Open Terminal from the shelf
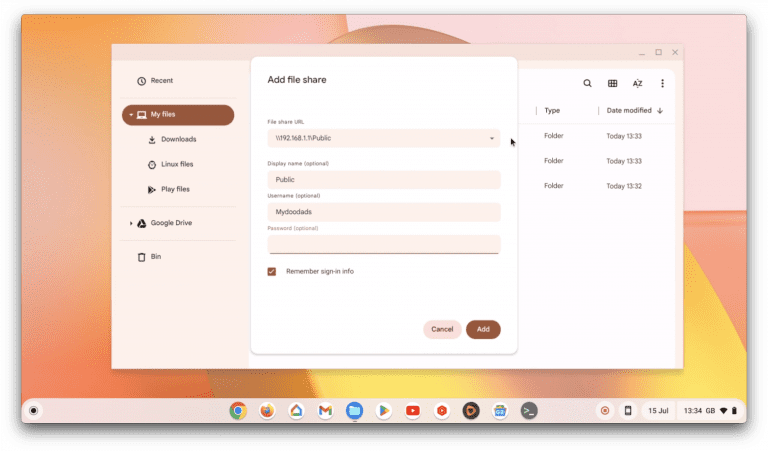Image resolution: width=768 pixels, height=451 pixels. pyautogui.click(x=529, y=411)
